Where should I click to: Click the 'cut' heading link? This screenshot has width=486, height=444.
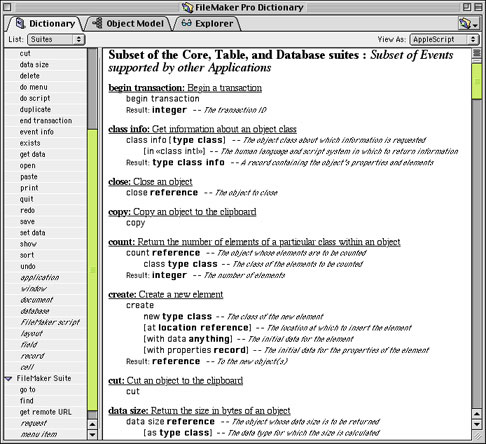pyautogui.click(x=176, y=381)
